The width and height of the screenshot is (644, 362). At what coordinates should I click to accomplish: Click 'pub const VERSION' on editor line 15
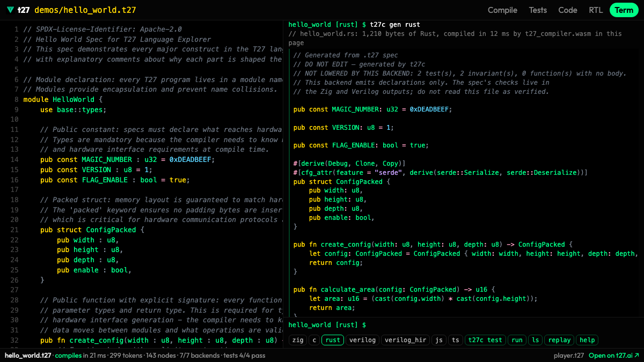coord(76,170)
